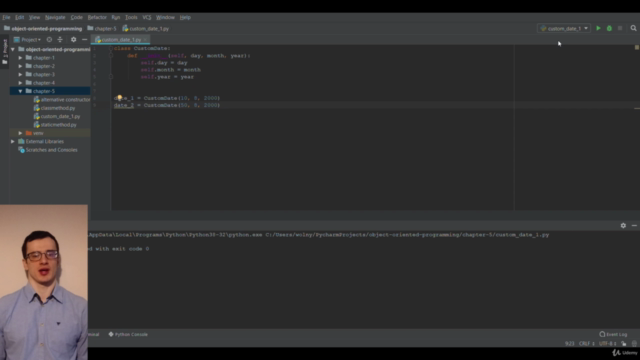
Task: Click the exit code 0 console message
Action: [x=119, y=249]
